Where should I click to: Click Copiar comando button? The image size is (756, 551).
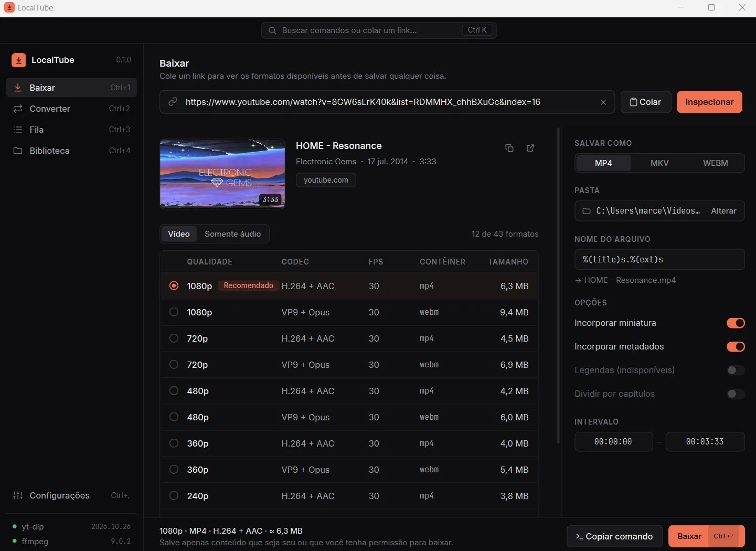coord(614,536)
